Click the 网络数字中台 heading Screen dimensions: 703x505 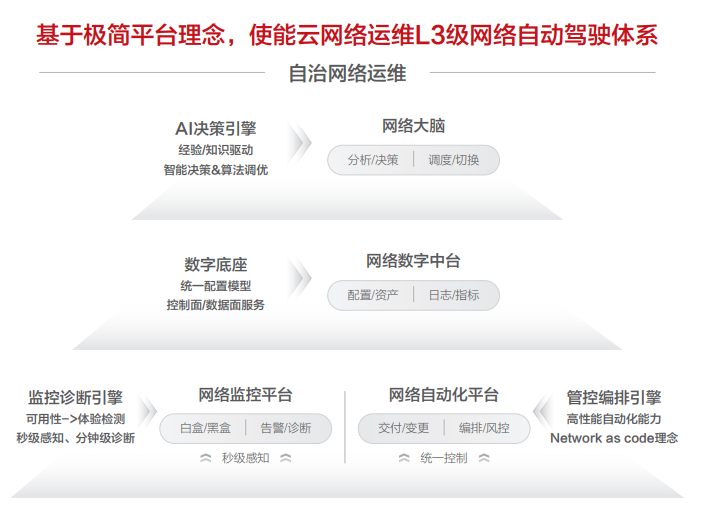413,261
